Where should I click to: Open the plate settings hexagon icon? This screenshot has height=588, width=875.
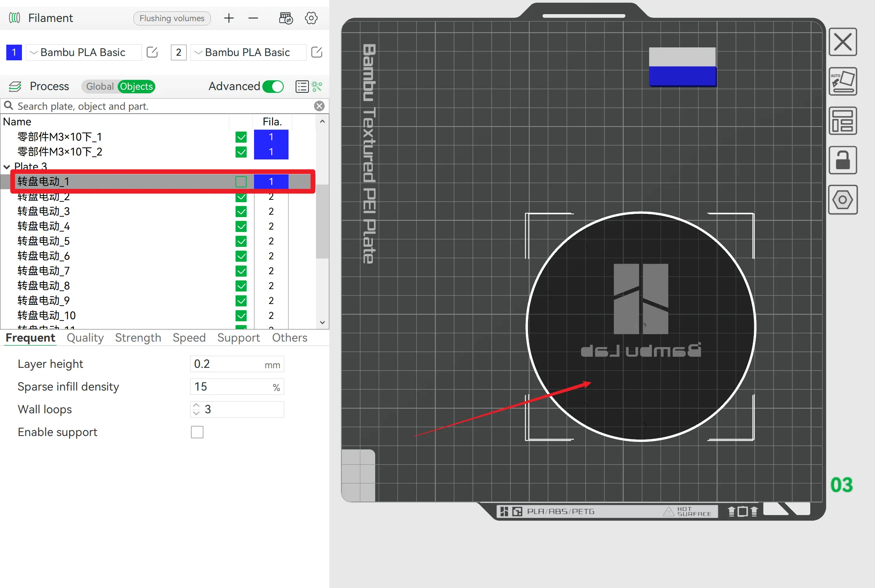(843, 200)
